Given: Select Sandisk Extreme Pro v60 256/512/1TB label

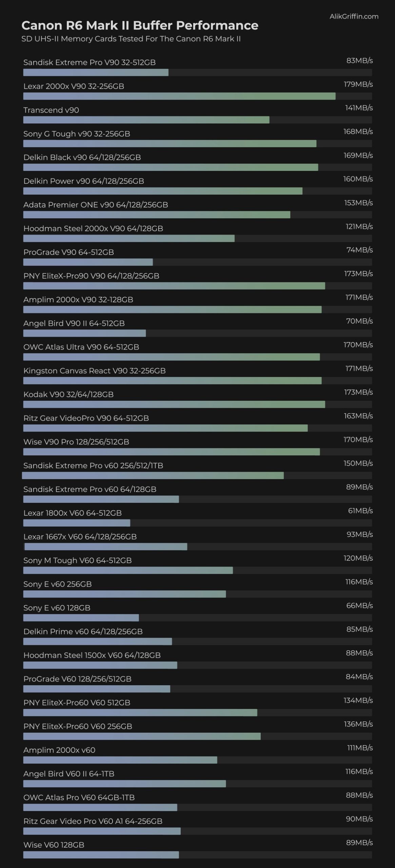Looking at the screenshot, I should coord(93,466).
